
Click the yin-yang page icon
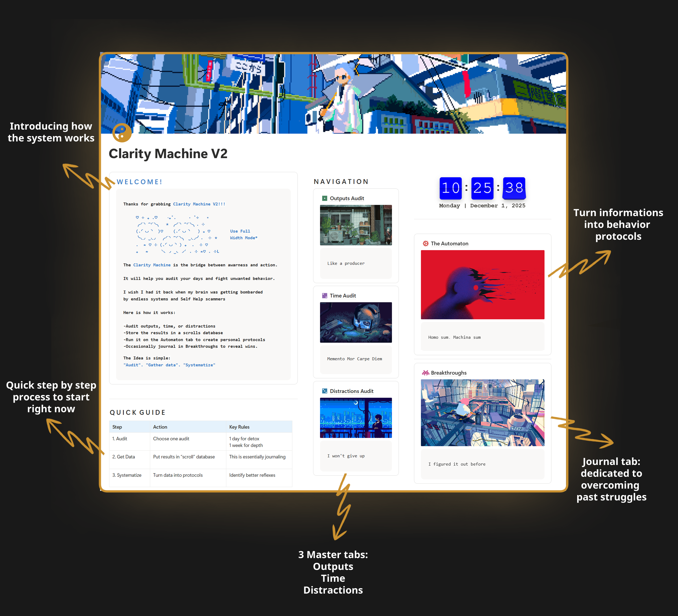point(122,133)
